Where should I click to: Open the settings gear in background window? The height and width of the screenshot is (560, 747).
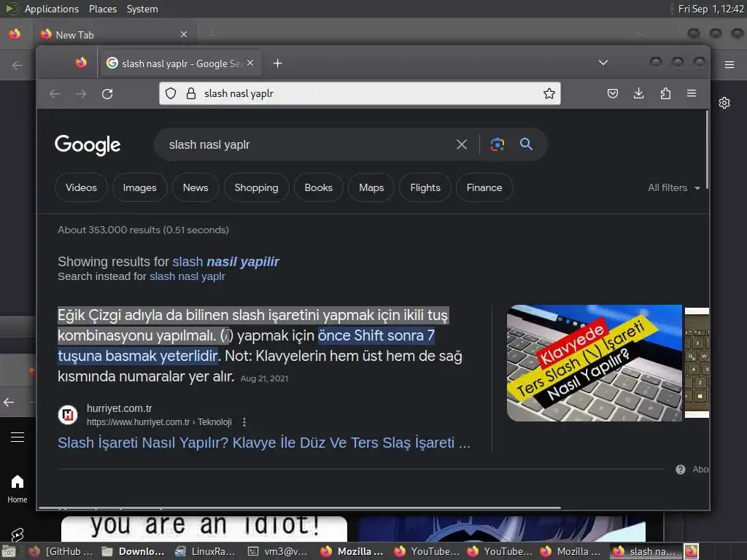coord(724,103)
